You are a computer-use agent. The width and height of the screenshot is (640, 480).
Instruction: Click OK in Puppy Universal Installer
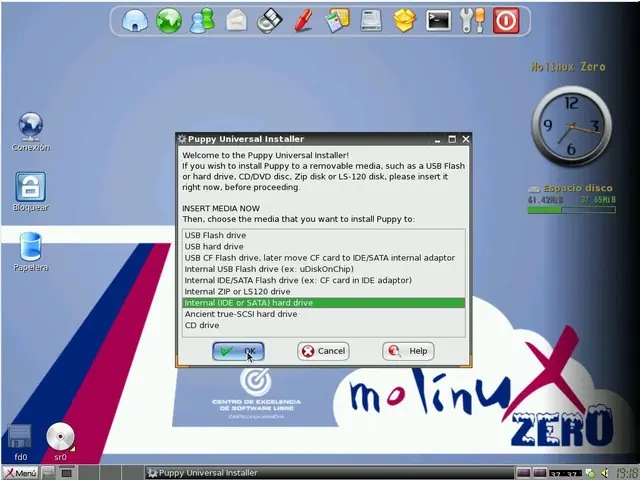[238, 351]
